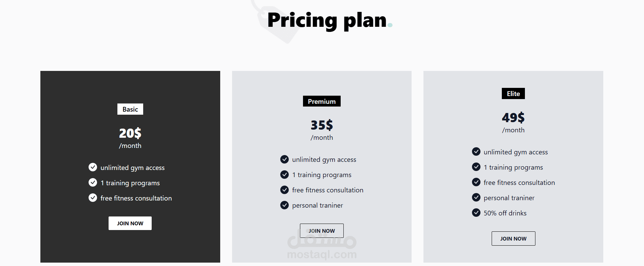The height and width of the screenshot is (266, 644).
Task: Click checkmark icon beside Basic free fitness consultation
Action: pyautogui.click(x=93, y=198)
